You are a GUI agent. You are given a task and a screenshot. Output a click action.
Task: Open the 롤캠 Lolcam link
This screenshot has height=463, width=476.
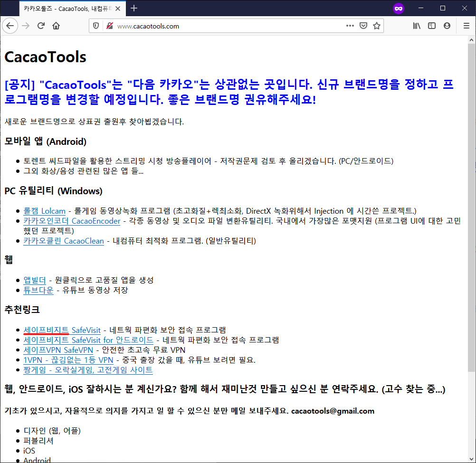pyautogui.click(x=44, y=211)
